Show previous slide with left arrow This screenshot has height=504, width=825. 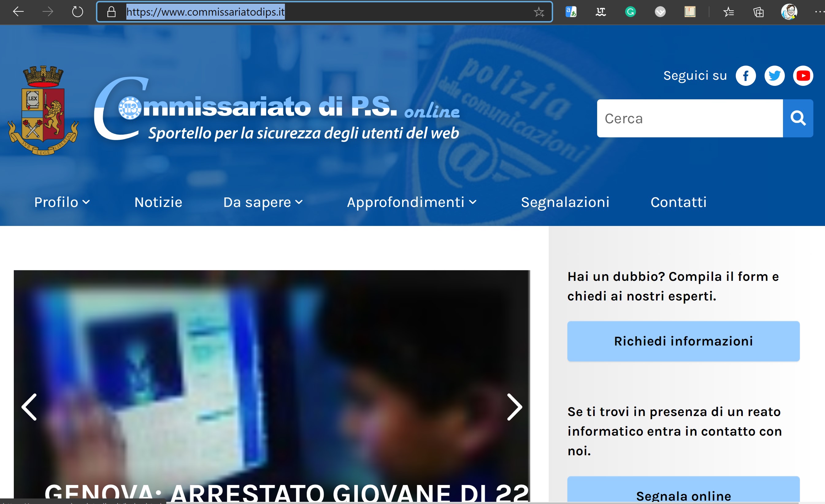tap(29, 407)
